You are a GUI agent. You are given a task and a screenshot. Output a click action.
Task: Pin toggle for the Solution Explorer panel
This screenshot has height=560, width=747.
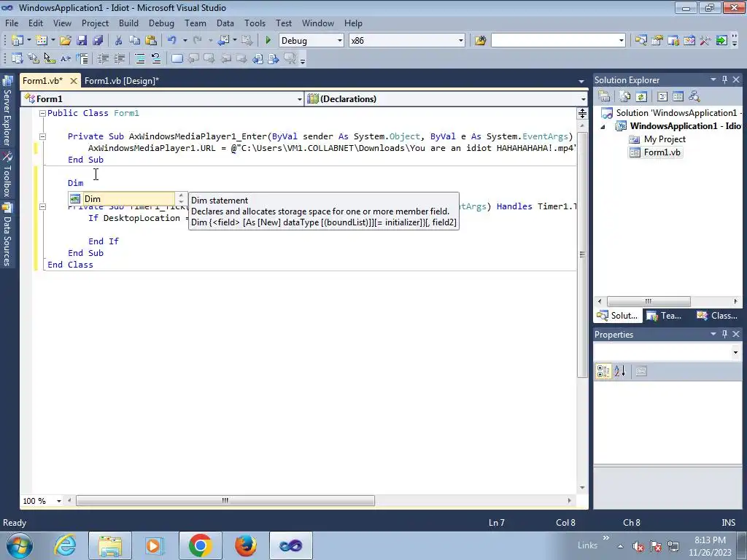[724, 79]
